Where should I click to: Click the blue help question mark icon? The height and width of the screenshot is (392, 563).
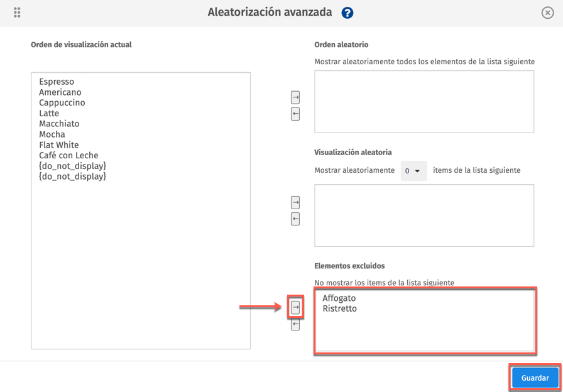point(347,13)
